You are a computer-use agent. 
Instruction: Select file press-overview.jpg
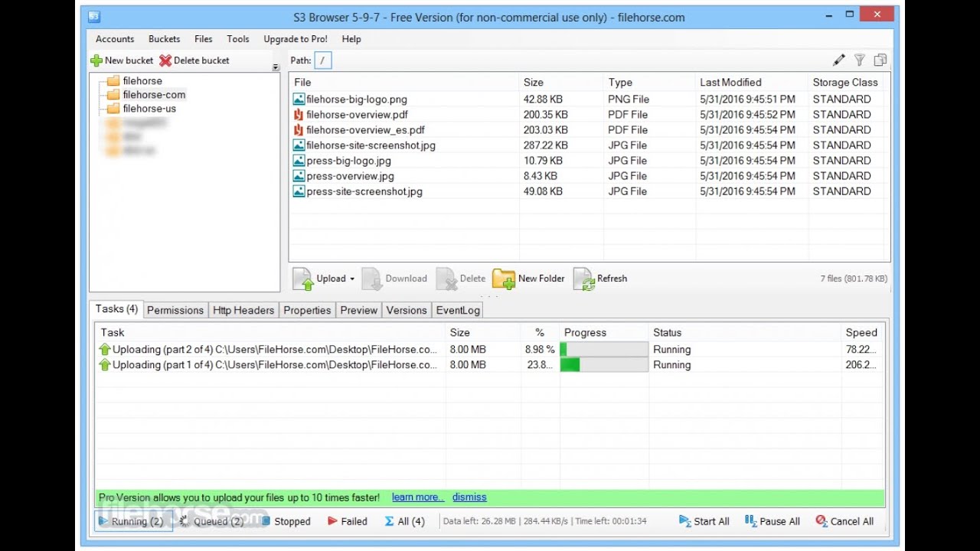(x=350, y=176)
